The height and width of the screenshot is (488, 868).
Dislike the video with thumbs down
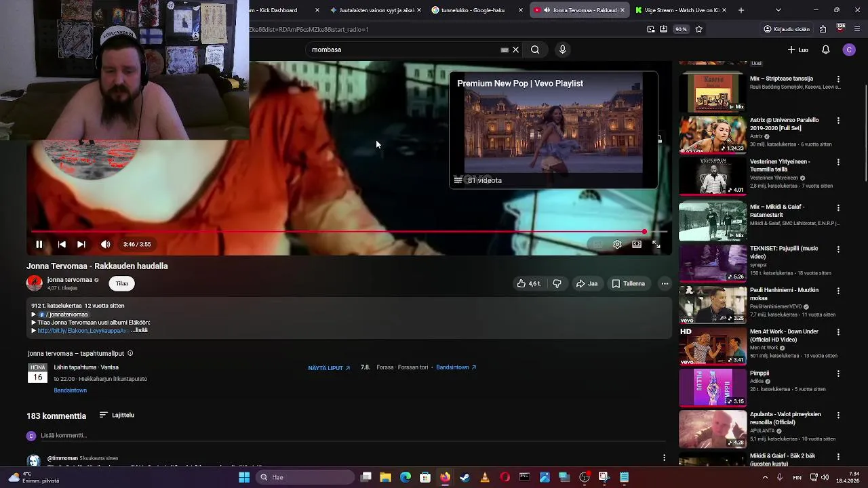tap(557, 283)
